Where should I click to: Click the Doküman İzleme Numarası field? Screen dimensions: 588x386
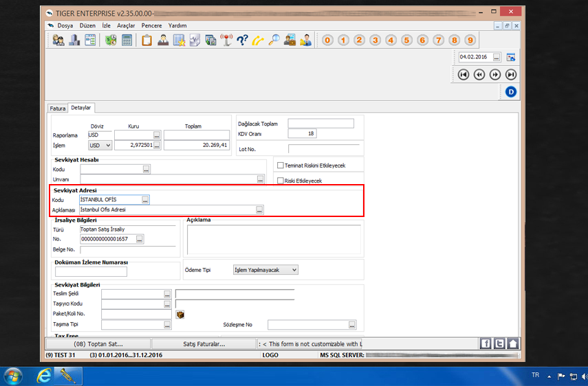pyautogui.click(x=91, y=271)
